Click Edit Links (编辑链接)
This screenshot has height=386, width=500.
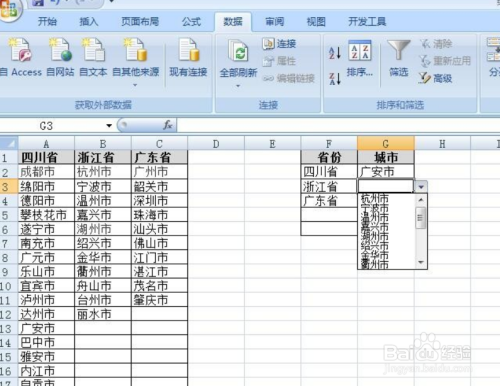point(289,79)
